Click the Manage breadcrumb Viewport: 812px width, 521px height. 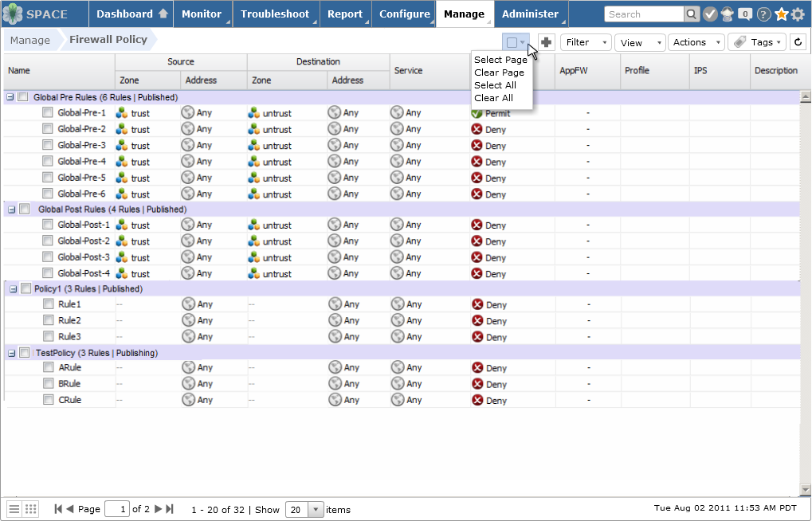pos(30,40)
